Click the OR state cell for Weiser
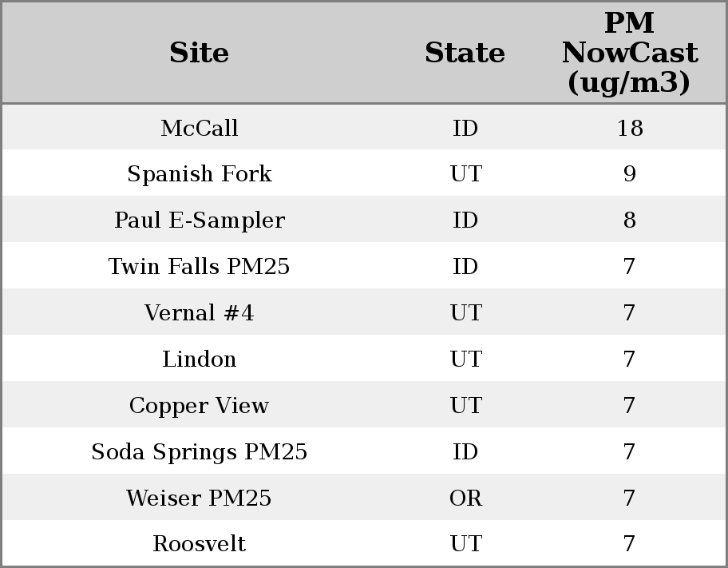 (465, 498)
